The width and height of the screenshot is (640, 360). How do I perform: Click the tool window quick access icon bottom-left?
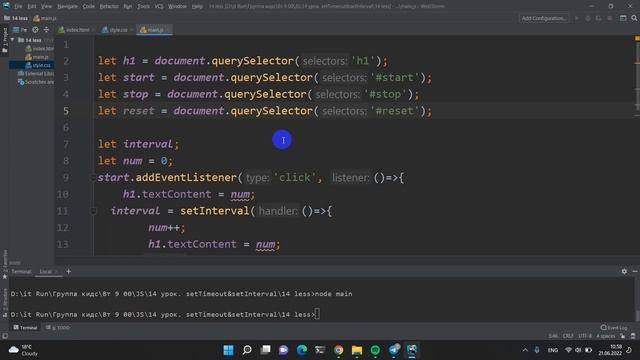coord(4,336)
